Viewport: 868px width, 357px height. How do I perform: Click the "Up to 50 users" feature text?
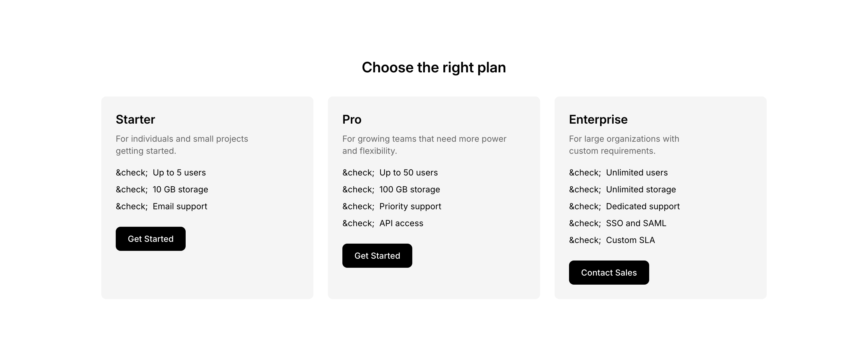408,172
